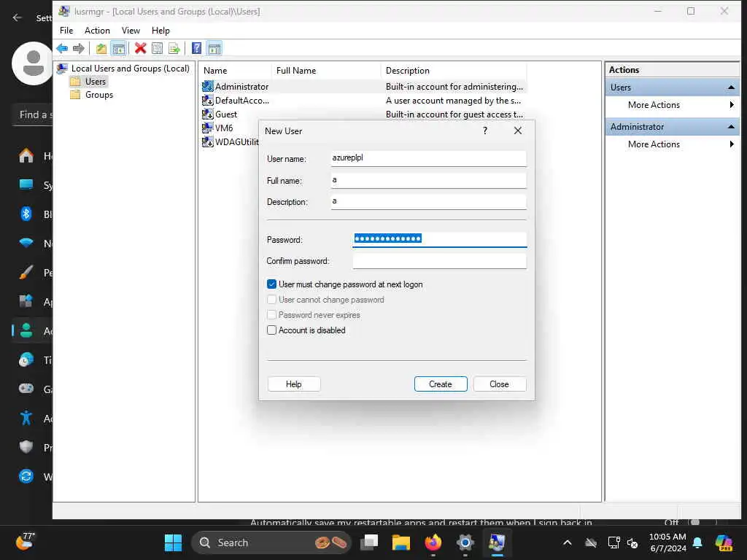Open Personalization brush icon in Settings
Image resolution: width=747 pixels, height=560 pixels.
tap(26, 272)
